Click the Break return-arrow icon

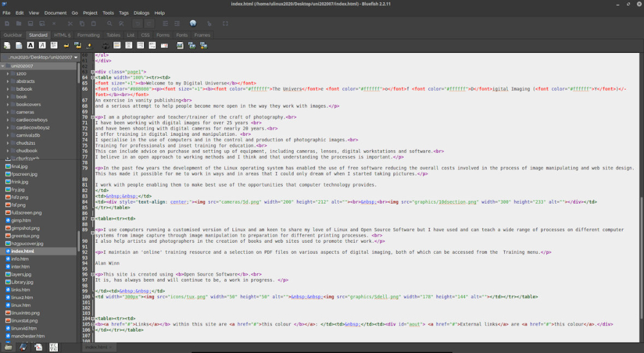[66, 45]
